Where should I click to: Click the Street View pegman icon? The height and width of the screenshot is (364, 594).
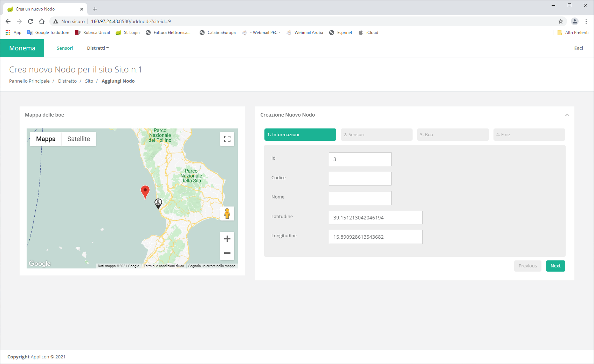pos(227,213)
